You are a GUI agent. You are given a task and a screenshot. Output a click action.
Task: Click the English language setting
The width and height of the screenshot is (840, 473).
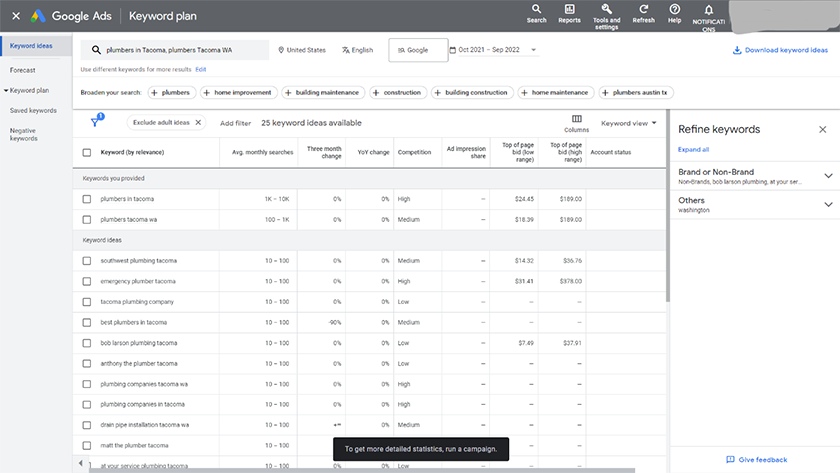click(x=357, y=50)
